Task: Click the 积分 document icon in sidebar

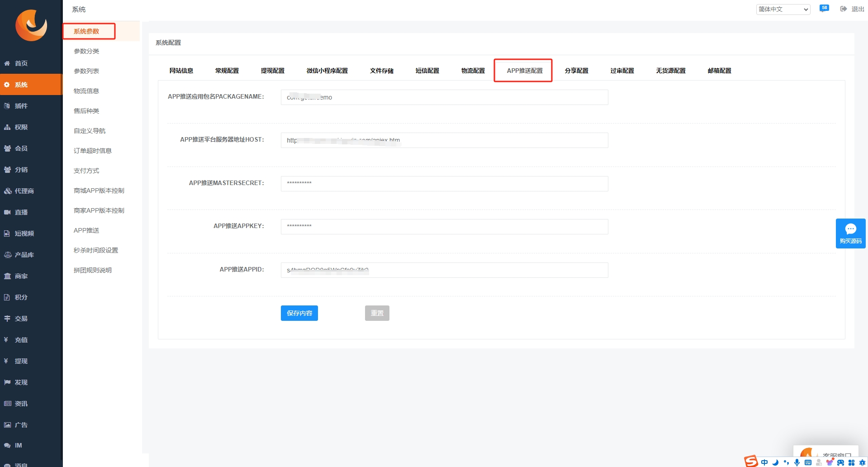Action: [7, 297]
